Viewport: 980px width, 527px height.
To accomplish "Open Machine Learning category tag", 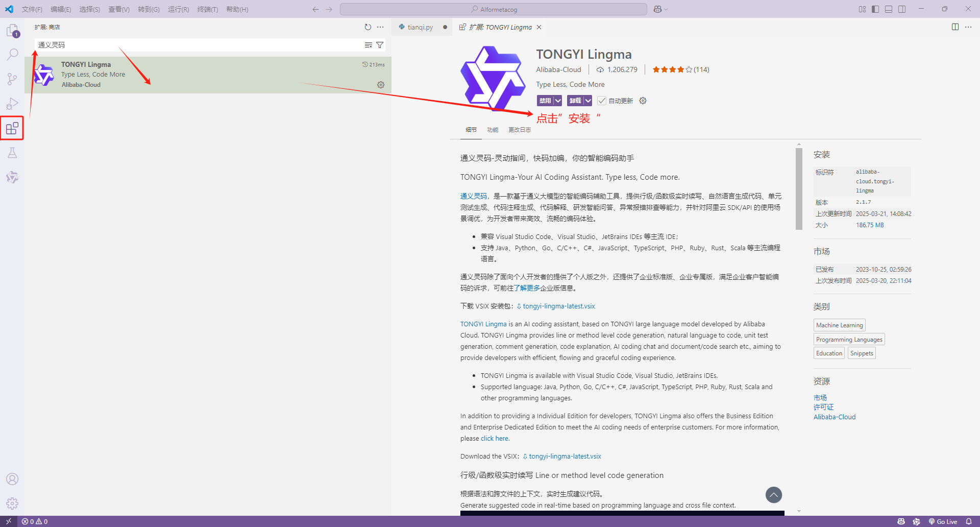I will pyautogui.click(x=839, y=325).
